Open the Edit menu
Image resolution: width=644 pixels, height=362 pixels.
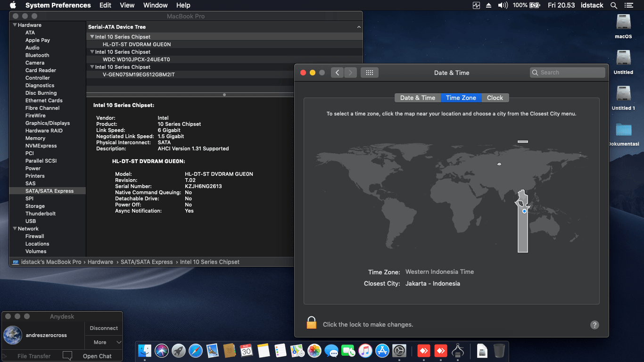105,5
